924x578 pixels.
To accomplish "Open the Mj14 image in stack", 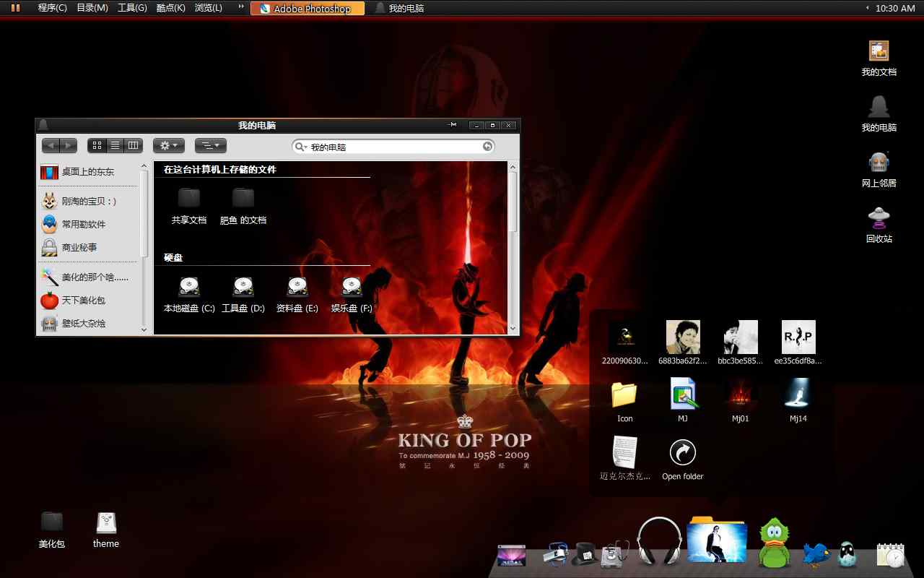I will [798, 400].
